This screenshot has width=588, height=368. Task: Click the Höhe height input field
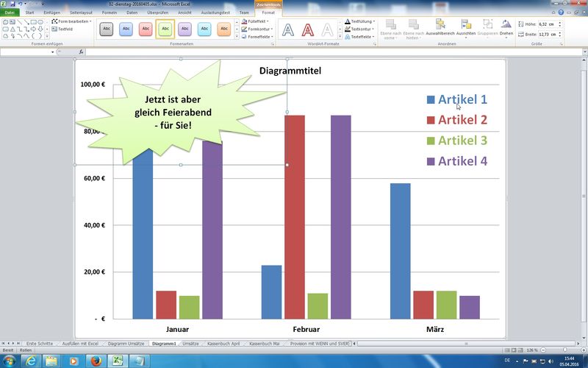548,24
